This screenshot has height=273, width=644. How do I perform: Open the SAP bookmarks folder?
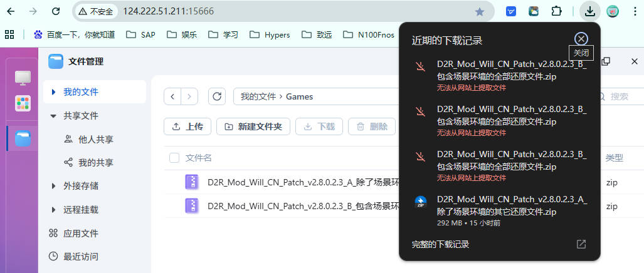(x=141, y=35)
